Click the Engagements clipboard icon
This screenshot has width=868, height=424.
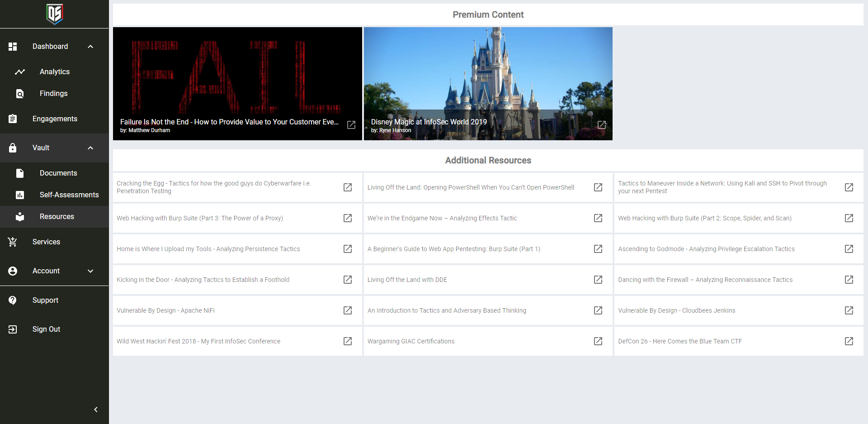13,119
